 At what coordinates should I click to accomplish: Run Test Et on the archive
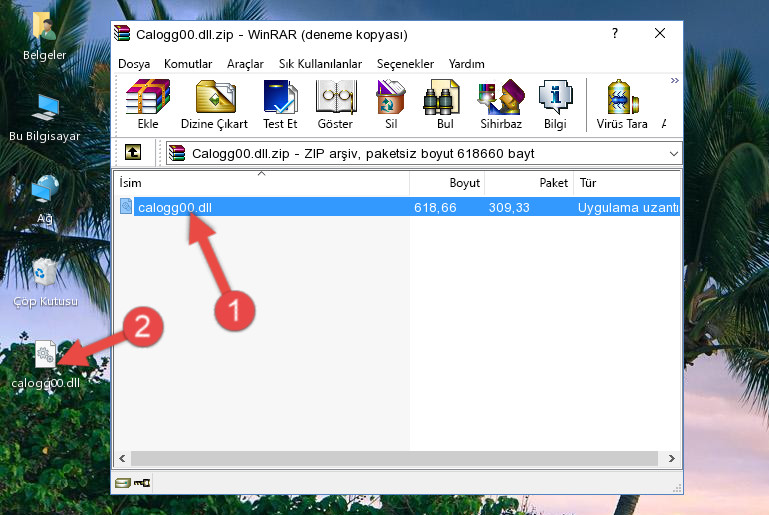pyautogui.click(x=280, y=104)
